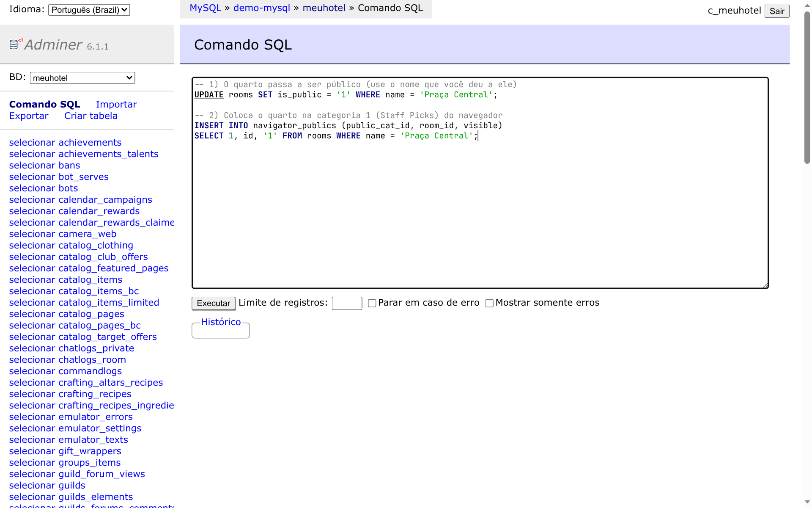Click inside the SQL command textarea

[480, 183]
